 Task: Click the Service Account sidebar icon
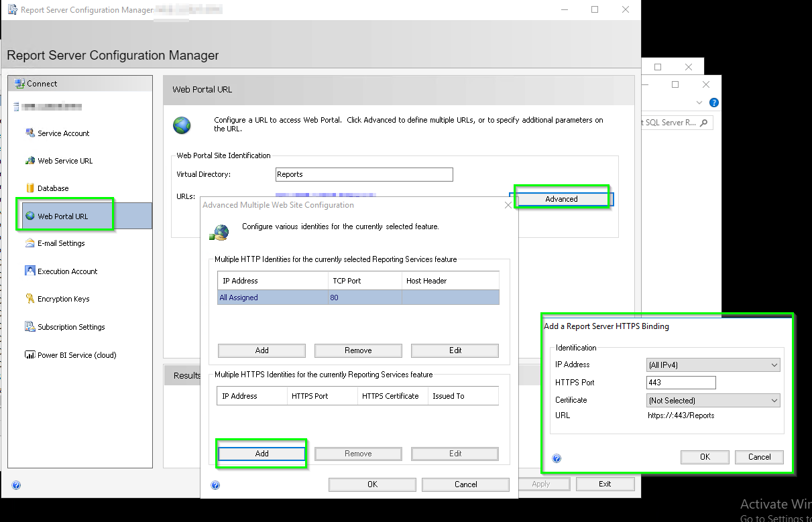click(x=30, y=133)
